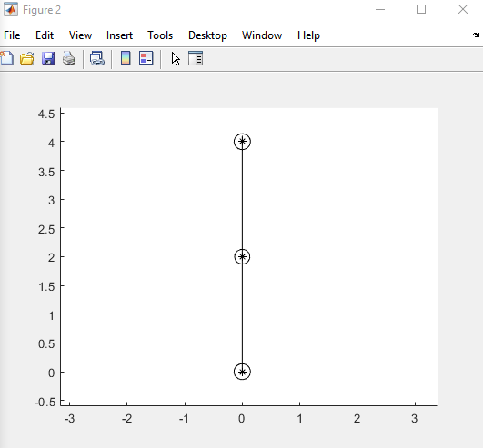Viewport: 483px width, 448px height.
Task: Open the Edit menu
Action: tap(45, 35)
